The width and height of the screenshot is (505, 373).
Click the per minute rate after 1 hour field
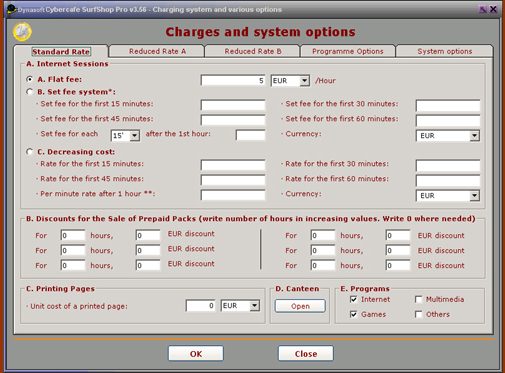coord(233,195)
